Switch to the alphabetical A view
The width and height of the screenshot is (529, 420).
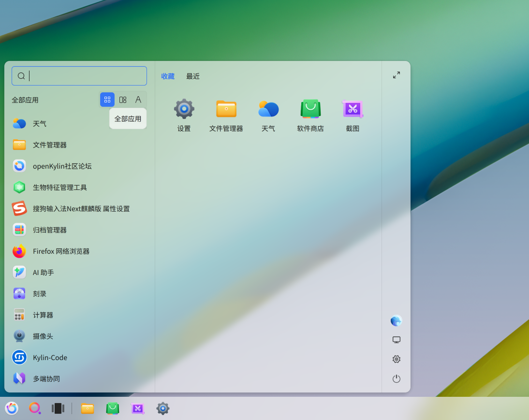(138, 100)
